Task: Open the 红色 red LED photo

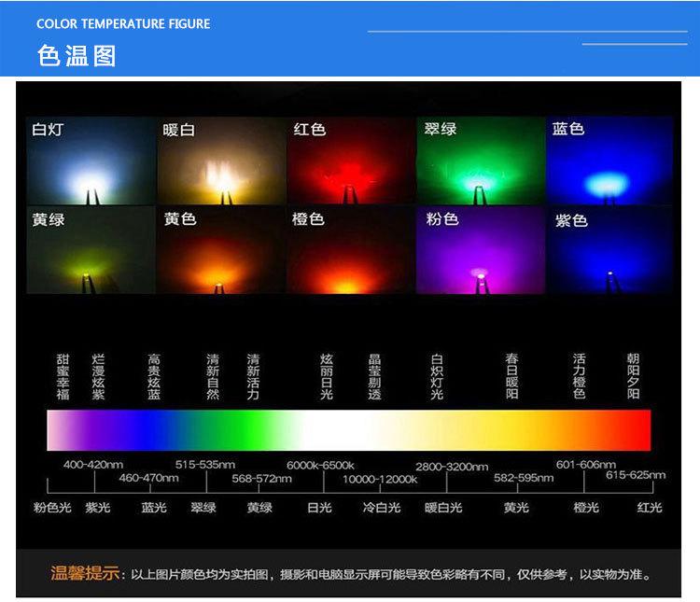Action: pyautogui.click(x=350, y=161)
